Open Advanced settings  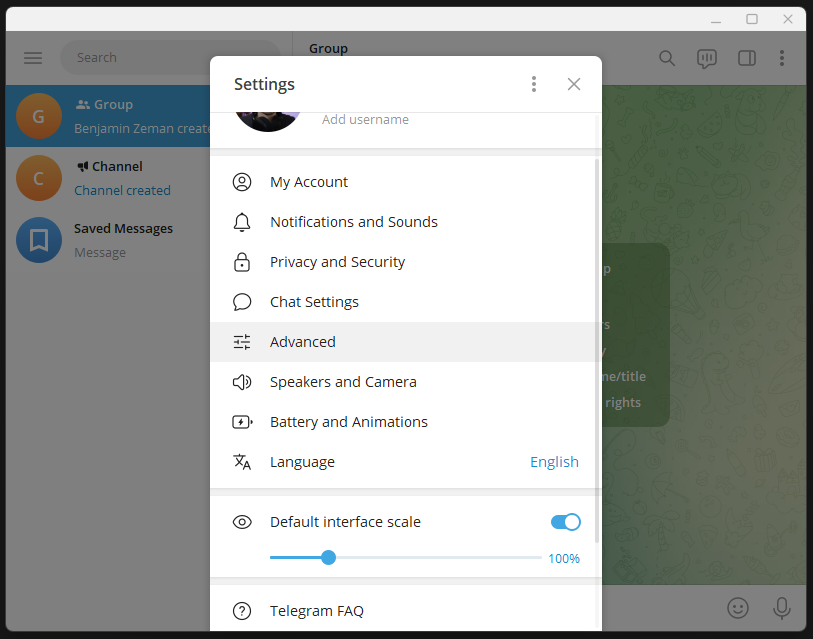(x=302, y=341)
